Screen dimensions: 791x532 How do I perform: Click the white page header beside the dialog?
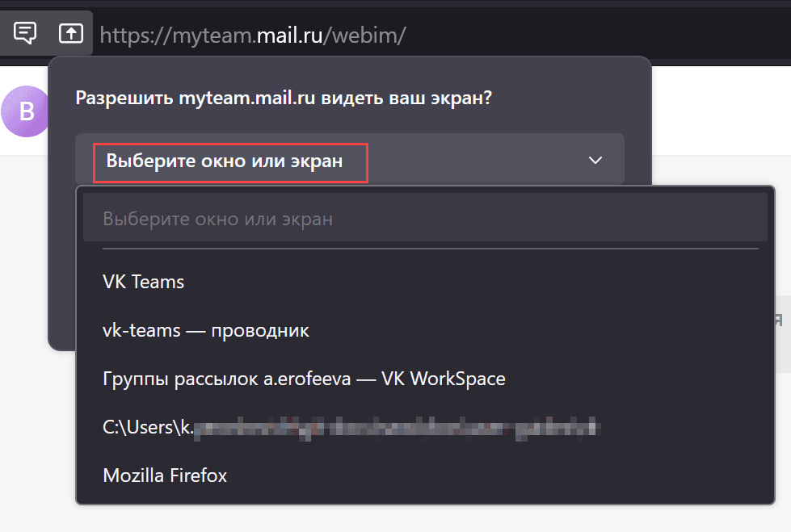[x=722, y=111]
